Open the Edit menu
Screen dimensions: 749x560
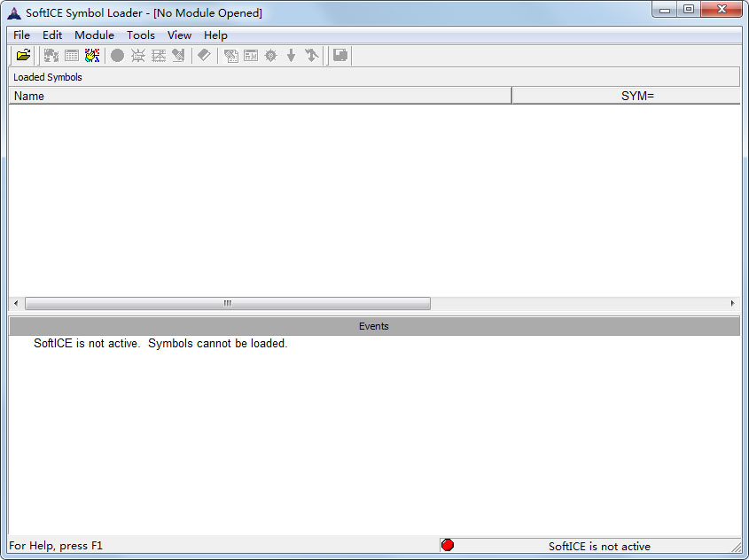click(52, 35)
